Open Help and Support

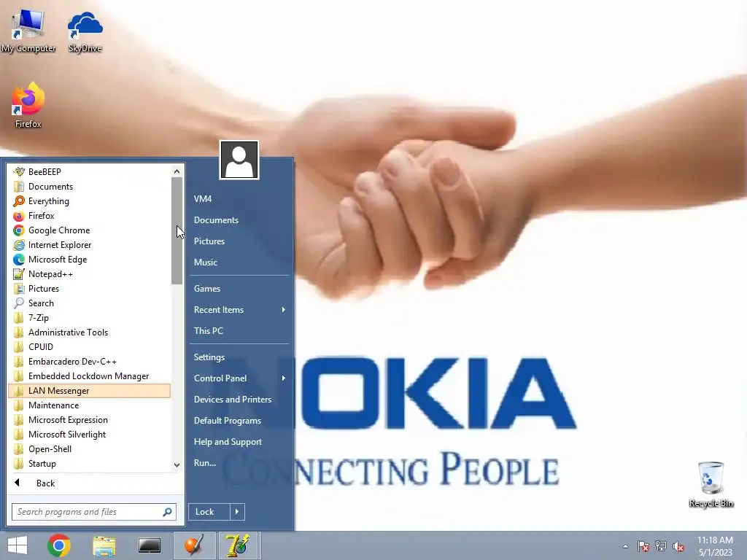click(239, 441)
